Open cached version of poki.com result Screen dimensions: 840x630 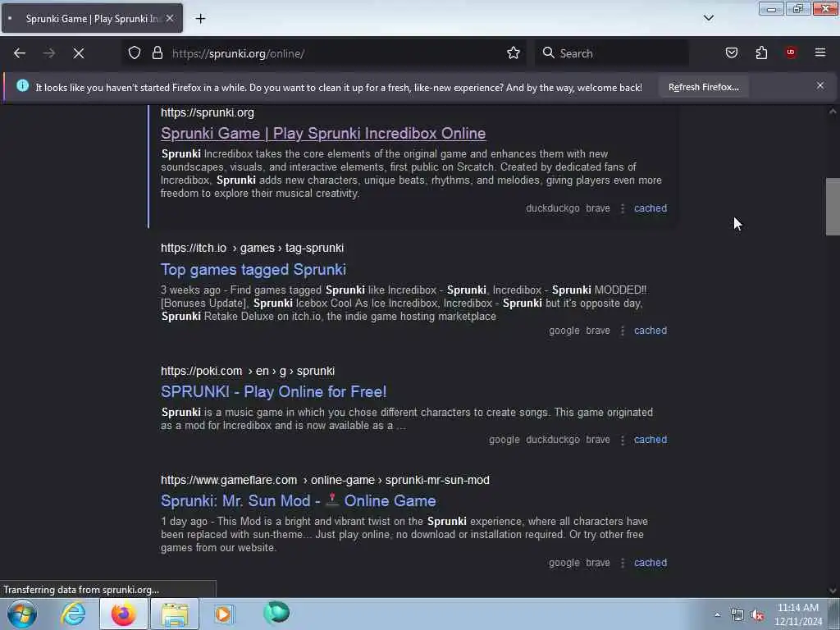[x=651, y=440]
